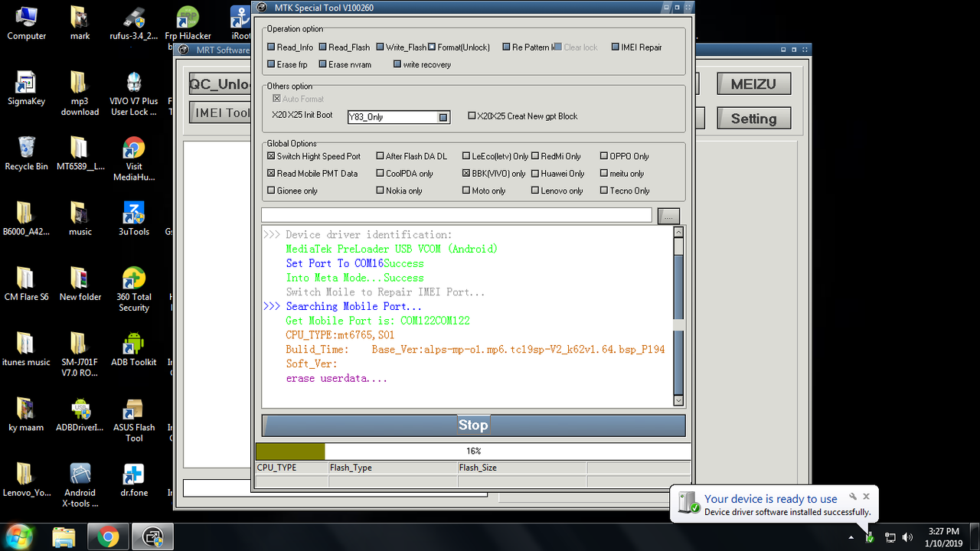Toggle Read Mobile PMT Data

pos(312,174)
